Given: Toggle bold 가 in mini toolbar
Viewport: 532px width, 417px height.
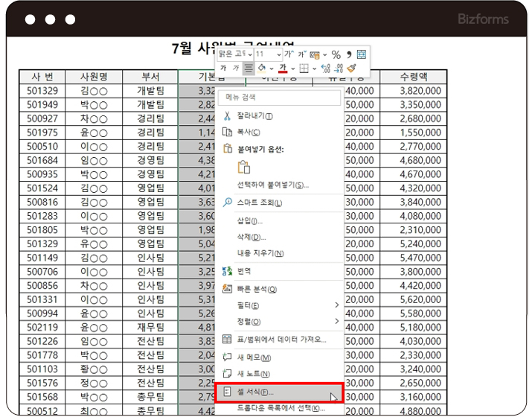Looking at the screenshot, I should coord(223,69).
